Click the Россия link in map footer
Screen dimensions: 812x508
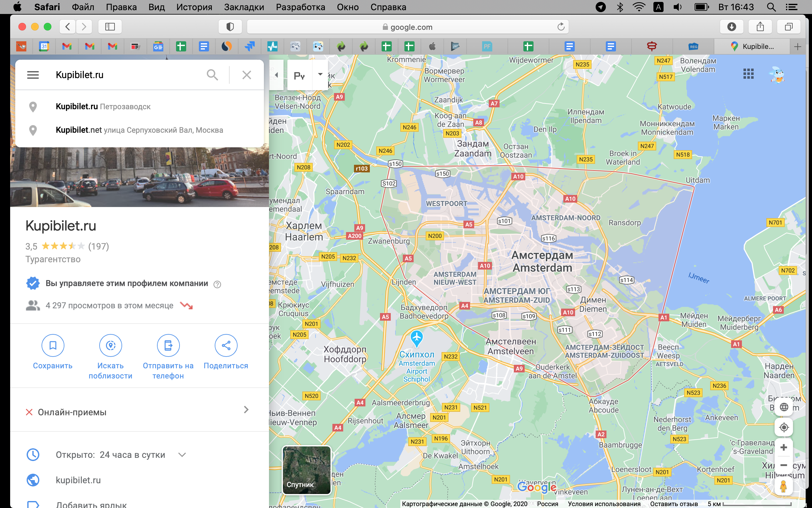[x=547, y=504]
